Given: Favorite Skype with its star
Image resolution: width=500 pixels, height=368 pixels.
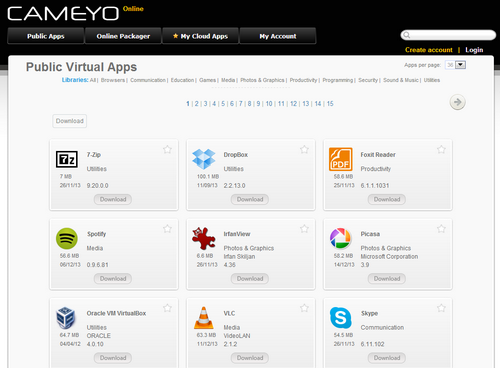Looking at the screenshot, I should tap(441, 308).
